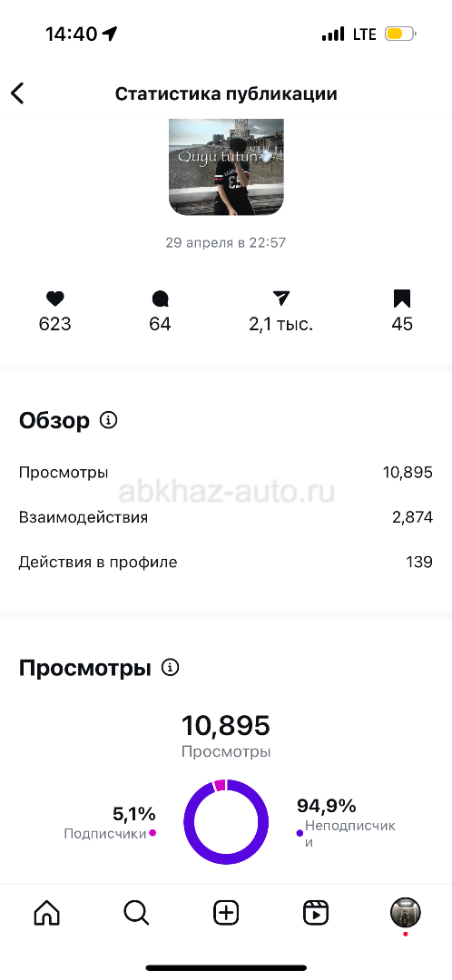Open info icon next to Обзор
The image size is (452, 980).
[x=109, y=421]
